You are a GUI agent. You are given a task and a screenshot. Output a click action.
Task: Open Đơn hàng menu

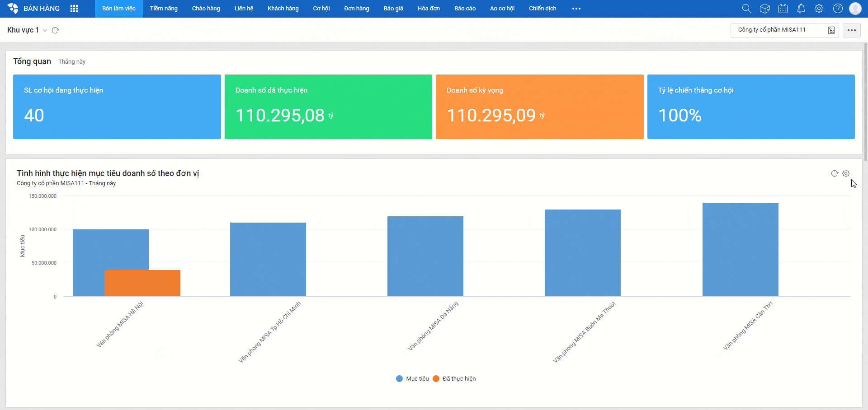tap(357, 9)
